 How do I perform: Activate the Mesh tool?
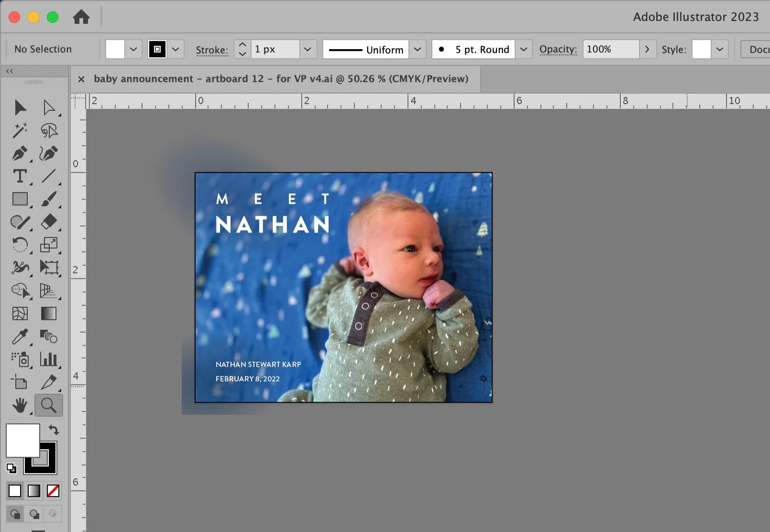pyautogui.click(x=20, y=313)
